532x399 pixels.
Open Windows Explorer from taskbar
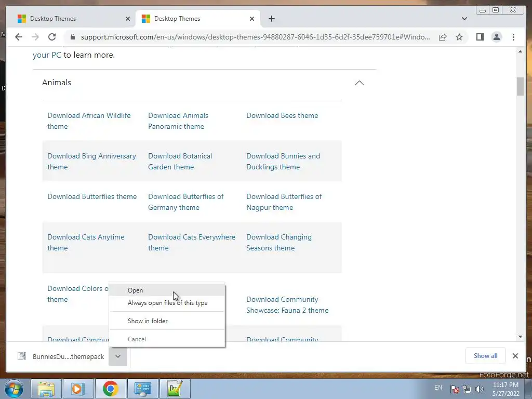tap(46, 389)
